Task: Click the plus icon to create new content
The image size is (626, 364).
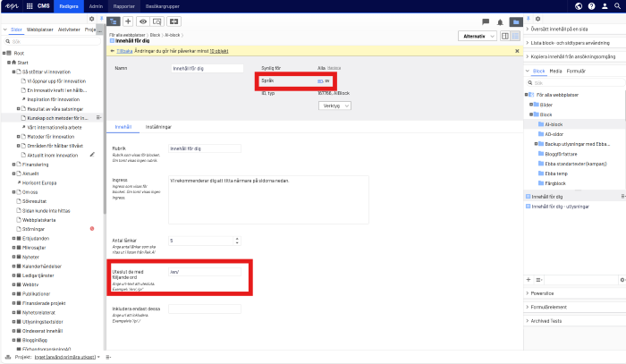Action: pyautogui.click(x=128, y=21)
